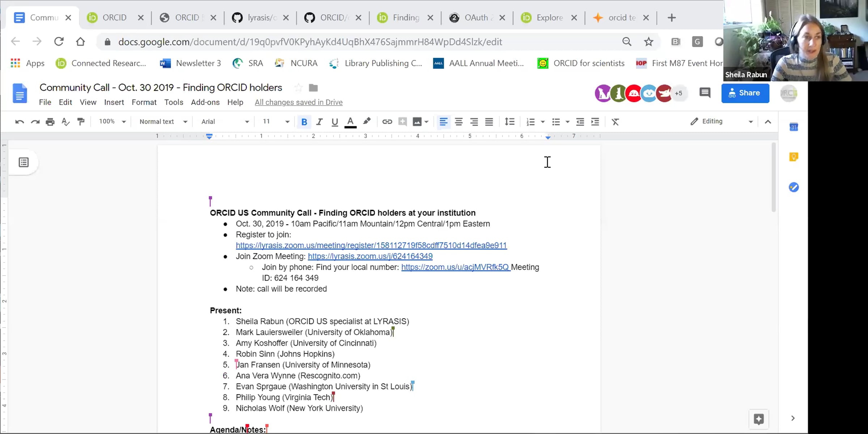Star this document

(x=298, y=88)
